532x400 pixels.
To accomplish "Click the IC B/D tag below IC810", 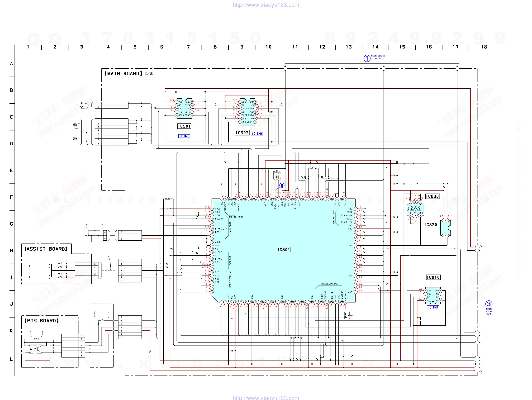I will pos(433,307).
